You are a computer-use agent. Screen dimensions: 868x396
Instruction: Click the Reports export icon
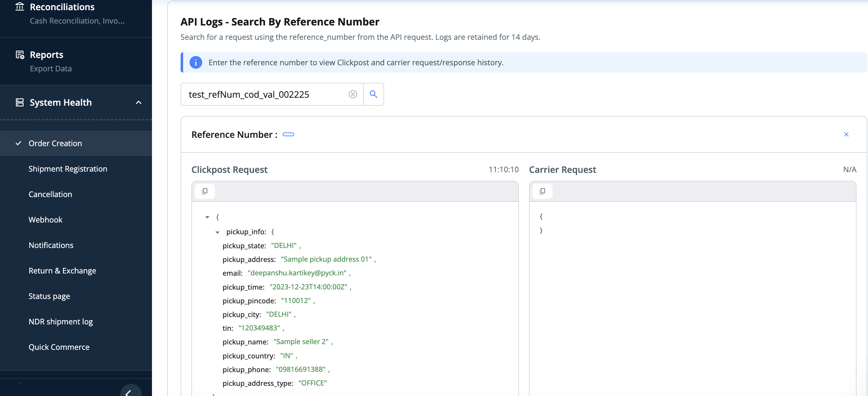coord(20,55)
